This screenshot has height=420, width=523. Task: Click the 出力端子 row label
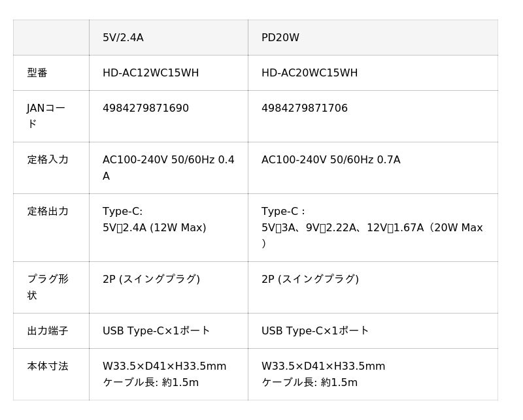click(x=48, y=331)
